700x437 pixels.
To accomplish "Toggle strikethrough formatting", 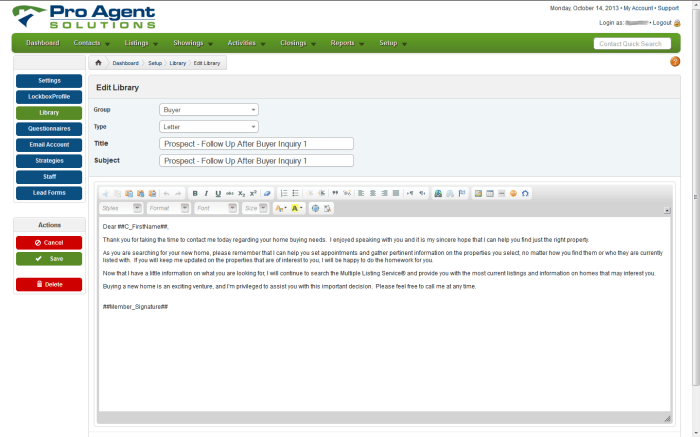I will click(x=229, y=193).
